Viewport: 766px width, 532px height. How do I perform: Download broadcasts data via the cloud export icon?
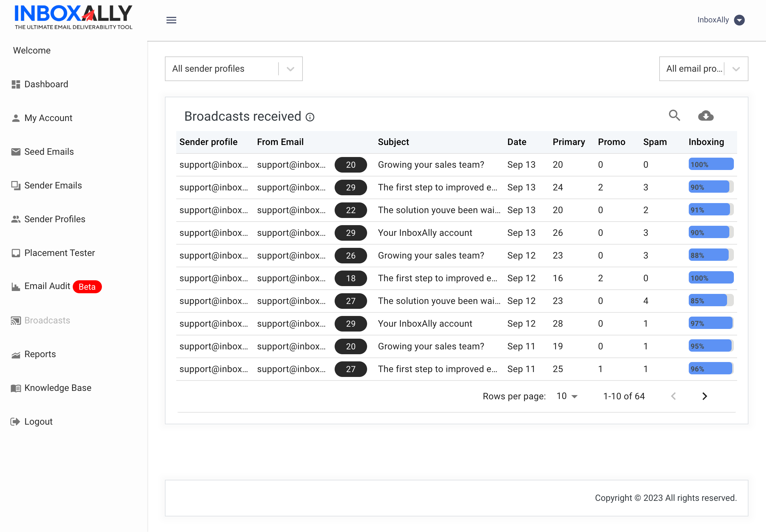[706, 116]
